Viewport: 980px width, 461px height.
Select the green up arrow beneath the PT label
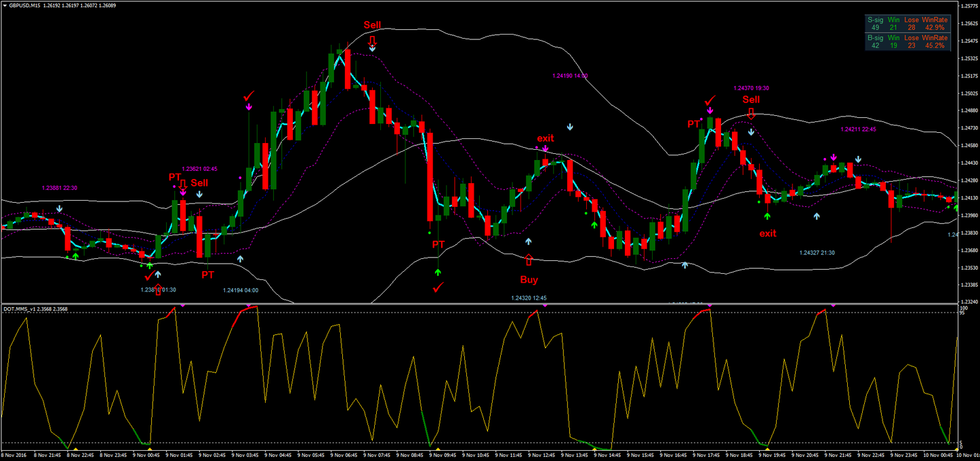pyautogui.click(x=438, y=271)
